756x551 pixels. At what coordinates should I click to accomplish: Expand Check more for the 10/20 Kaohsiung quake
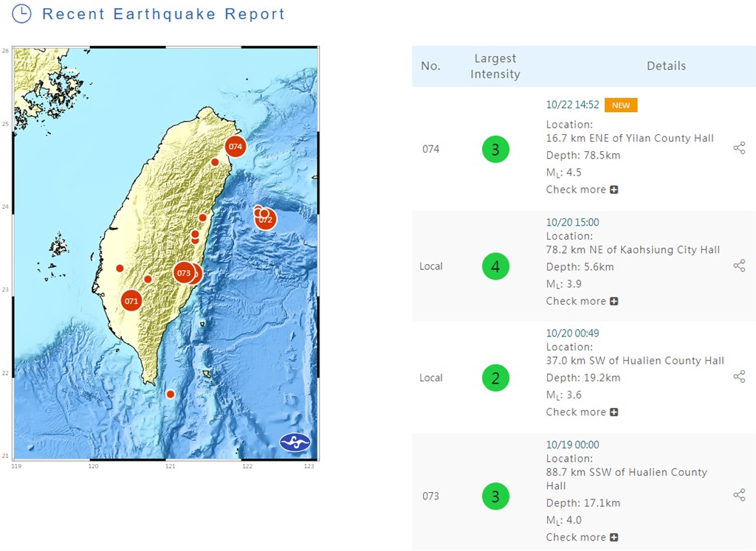[x=583, y=301]
